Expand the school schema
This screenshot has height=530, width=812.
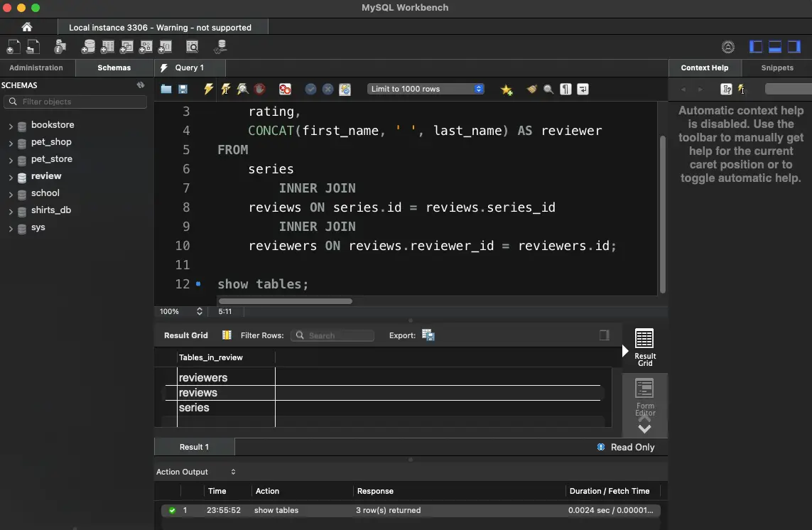(11, 194)
